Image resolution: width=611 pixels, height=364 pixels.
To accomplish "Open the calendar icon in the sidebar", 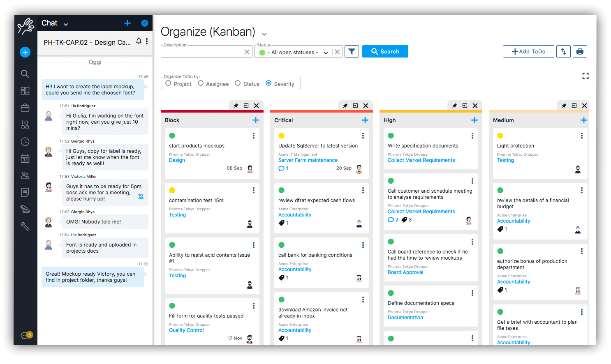I will [x=25, y=159].
